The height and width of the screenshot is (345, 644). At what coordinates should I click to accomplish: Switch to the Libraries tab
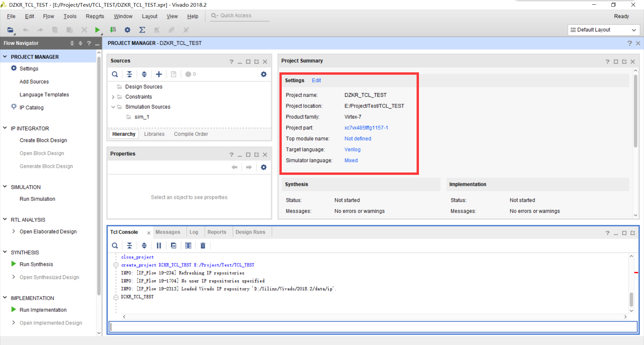coord(154,134)
